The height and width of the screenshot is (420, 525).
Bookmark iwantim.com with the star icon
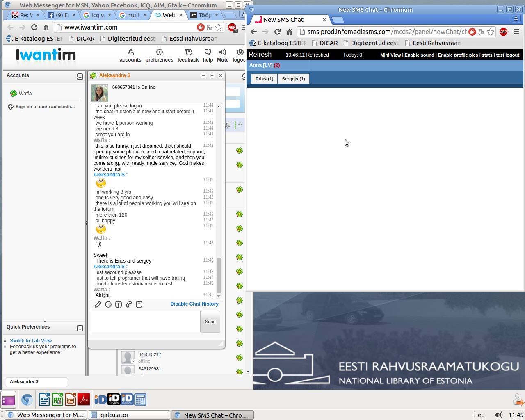(x=219, y=27)
